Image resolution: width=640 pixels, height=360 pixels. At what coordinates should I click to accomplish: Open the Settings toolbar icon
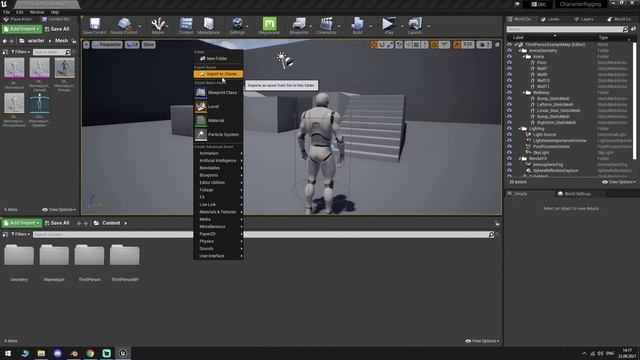[x=237, y=26]
